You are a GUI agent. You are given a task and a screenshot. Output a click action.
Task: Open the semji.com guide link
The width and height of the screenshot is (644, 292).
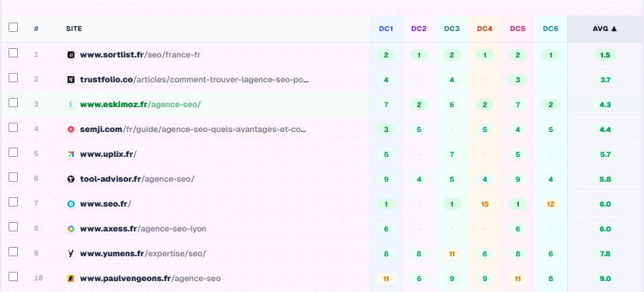coord(193,130)
